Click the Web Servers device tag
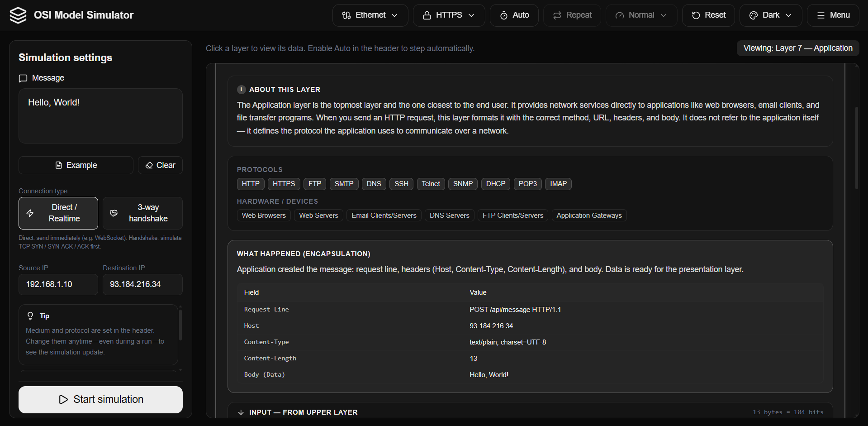The height and width of the screenshot is (426, 868). (319, 215)
